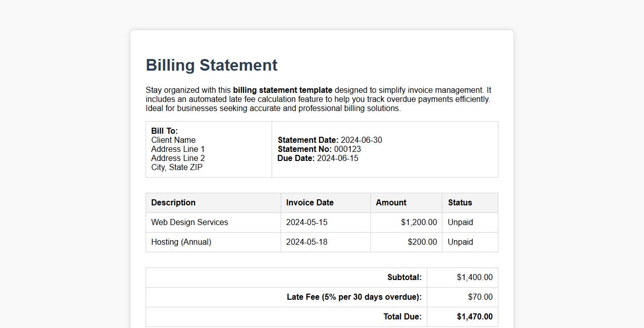644x328 pixels.
Task: Click the $1,200.00 amount cell
Action: [419, 222]
